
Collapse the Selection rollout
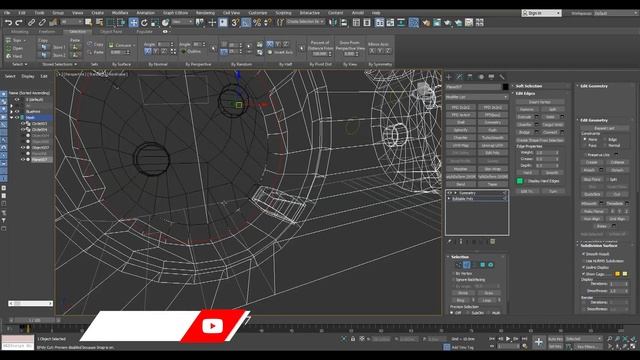pos(460,257)
